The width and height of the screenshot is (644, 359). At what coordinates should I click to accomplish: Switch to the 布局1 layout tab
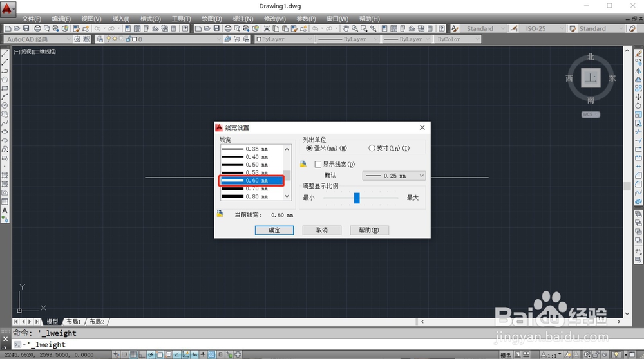tap(74, 322)
